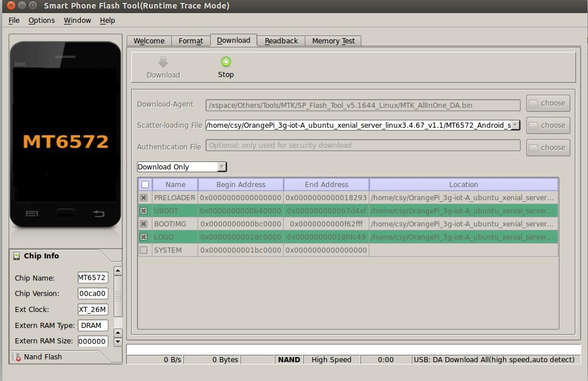Uncheck the BOOTIMG partition checkbox
588x381 pixels.
[x=144, y=224]
